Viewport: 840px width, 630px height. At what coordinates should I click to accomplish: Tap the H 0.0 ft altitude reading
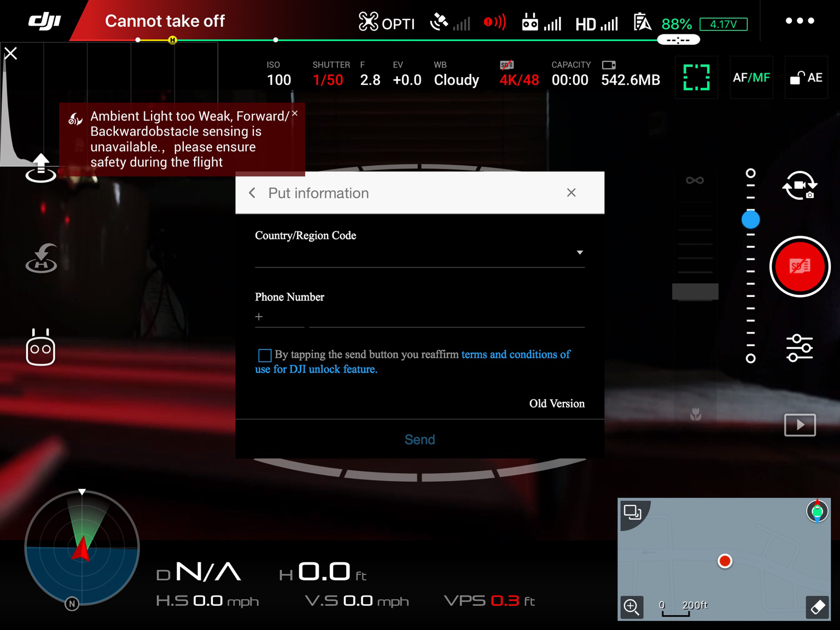coord(323,572)
